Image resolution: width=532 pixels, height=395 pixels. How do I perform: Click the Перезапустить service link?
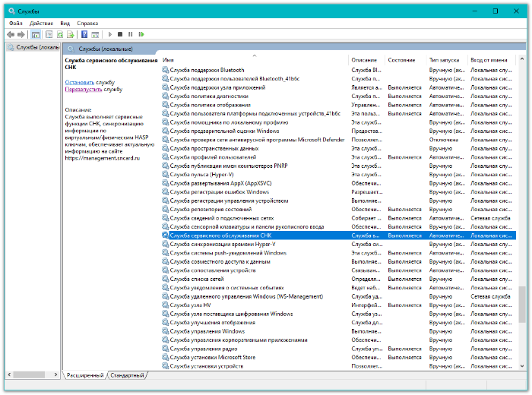(83, 89)
